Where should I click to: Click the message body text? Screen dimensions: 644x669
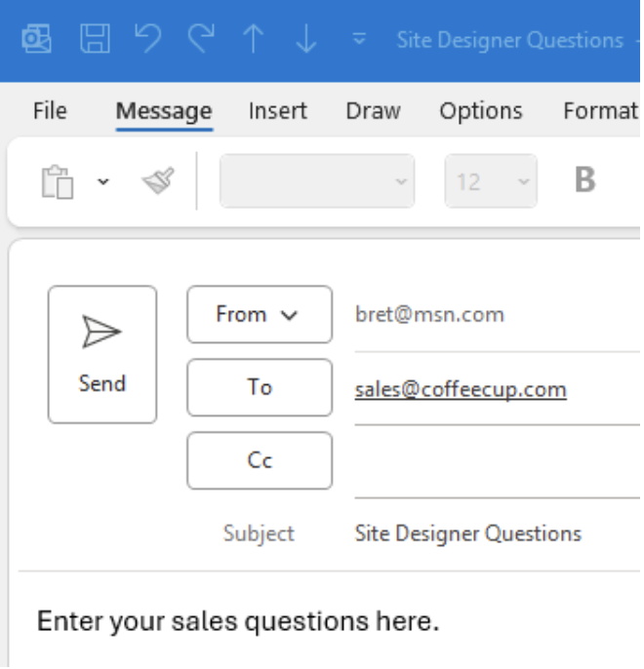(238, 621)
